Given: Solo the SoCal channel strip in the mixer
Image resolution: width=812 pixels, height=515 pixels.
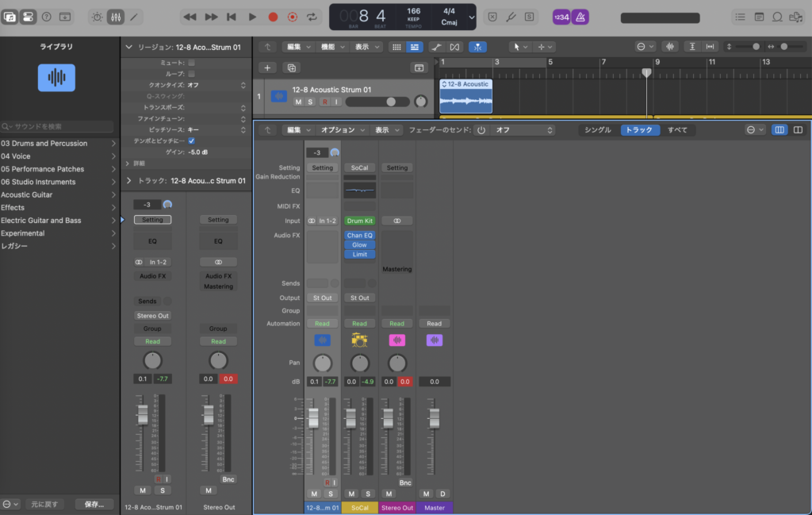Looking at the screenshot, I should 367,494.
